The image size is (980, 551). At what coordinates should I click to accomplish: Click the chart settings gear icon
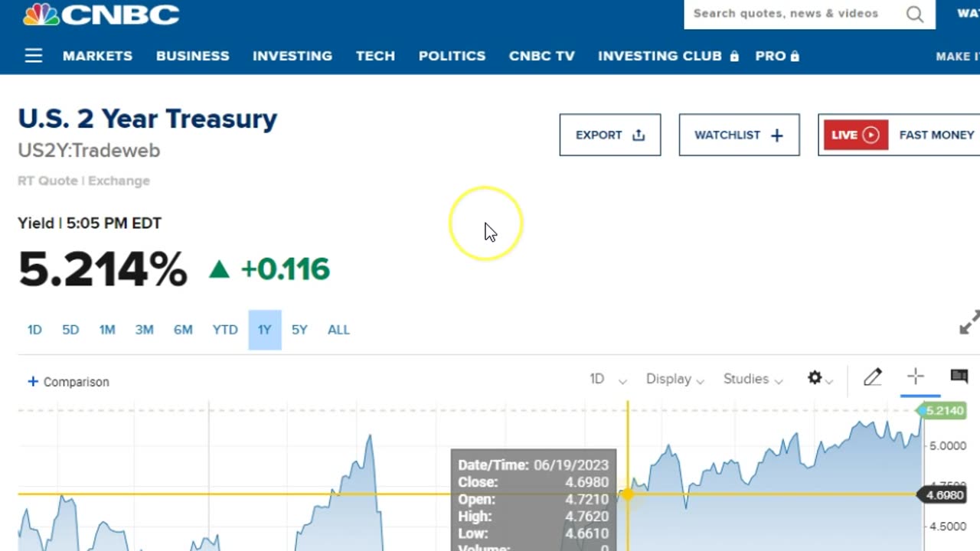(x=815, y=378)
